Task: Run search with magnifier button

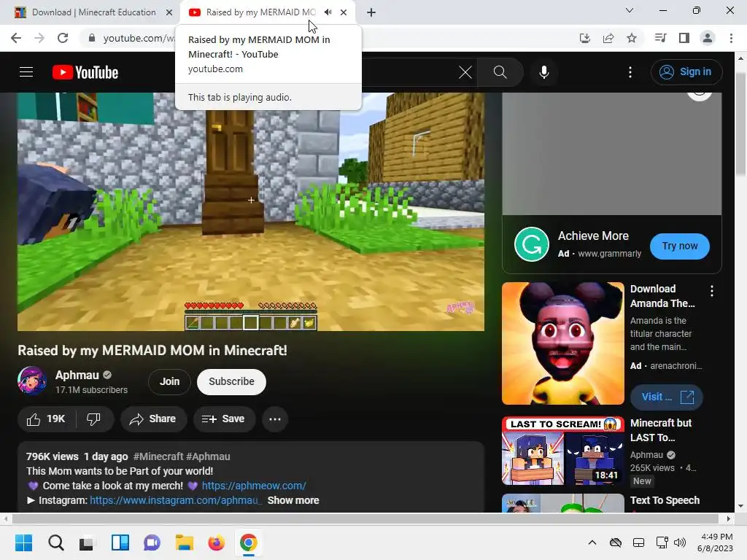Action: 500,72
